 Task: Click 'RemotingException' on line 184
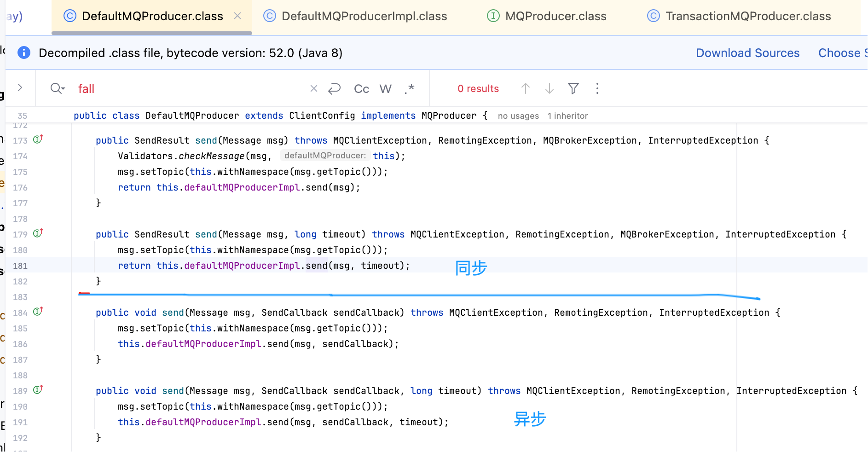click(601, 313)
